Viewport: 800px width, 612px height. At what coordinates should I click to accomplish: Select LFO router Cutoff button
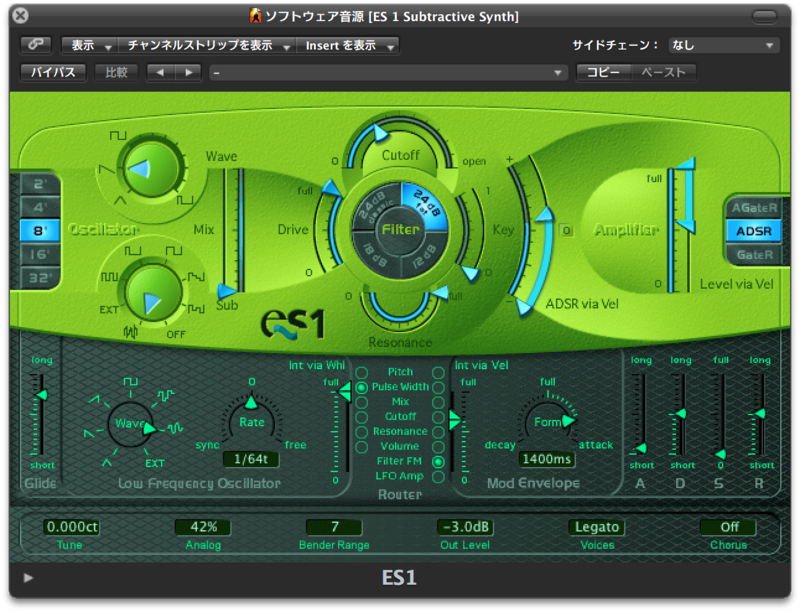pos(361,417)
